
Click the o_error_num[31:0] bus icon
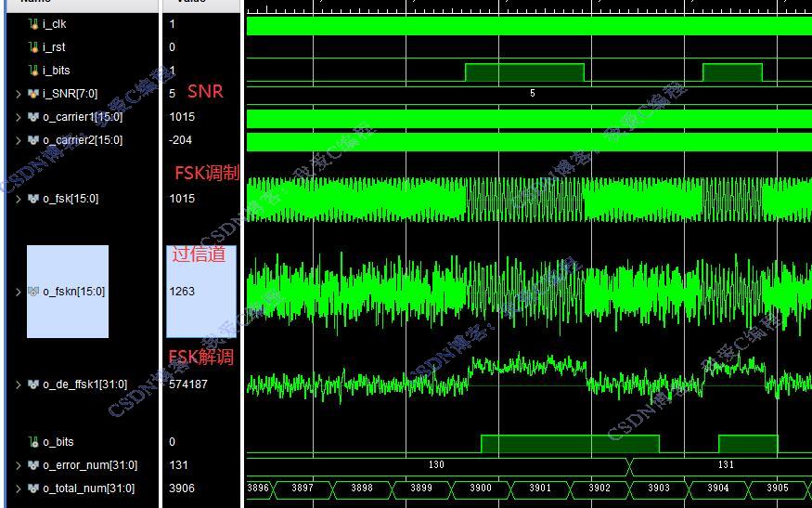click(33, 465)
